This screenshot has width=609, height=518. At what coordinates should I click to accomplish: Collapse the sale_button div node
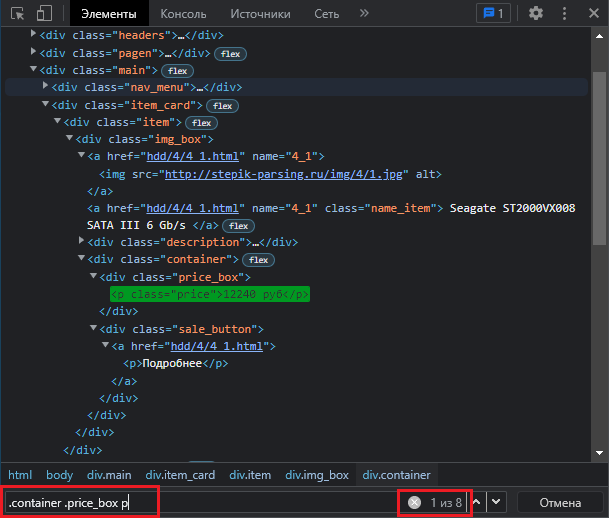[93, 328]
